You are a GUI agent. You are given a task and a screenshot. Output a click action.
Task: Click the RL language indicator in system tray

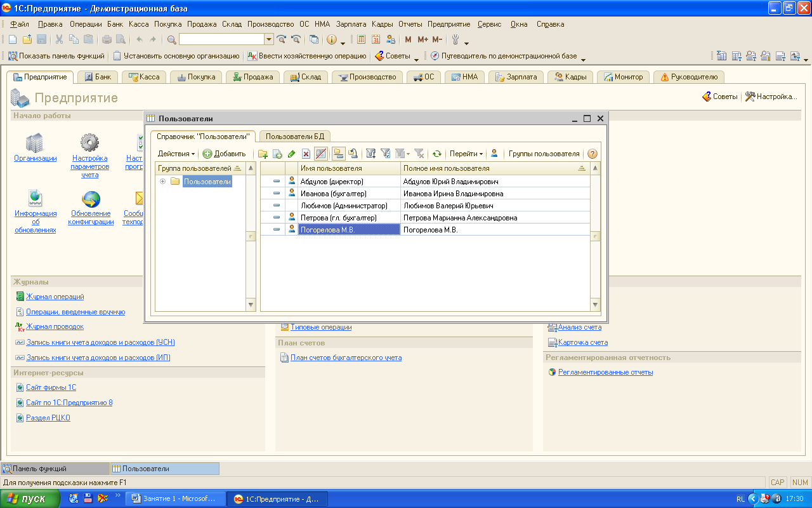(740, 499)
